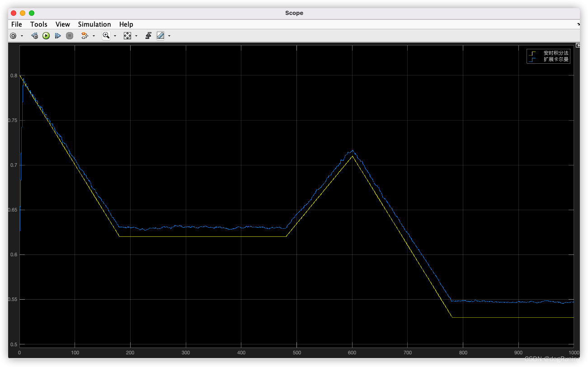The height and width of the screenshot is (367, 588).
Task: Click the 700 x-axis tick label
Action: tap(408, 353)
